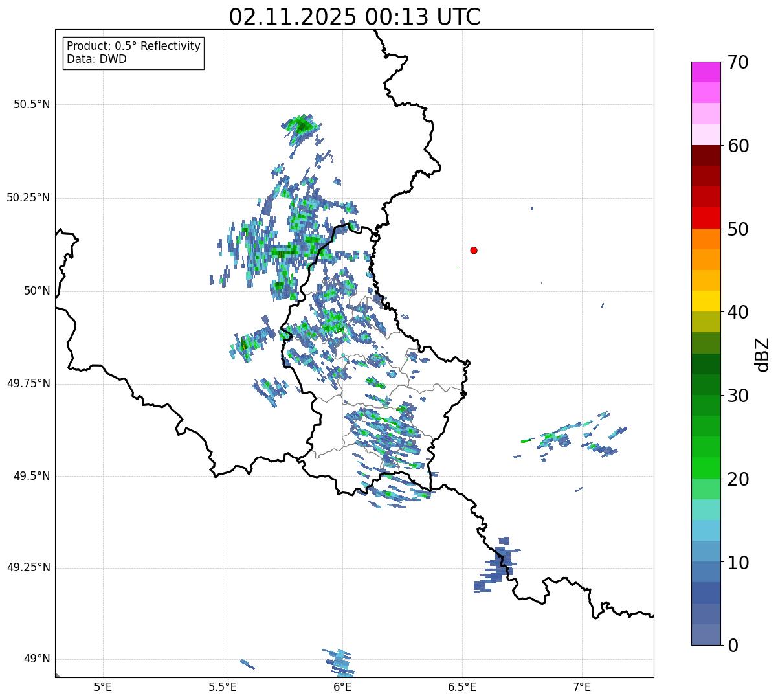
Task: Click the title '02.11.2025 00:13 UTC'
Action: pyautogui.click(x=355, y=17)
